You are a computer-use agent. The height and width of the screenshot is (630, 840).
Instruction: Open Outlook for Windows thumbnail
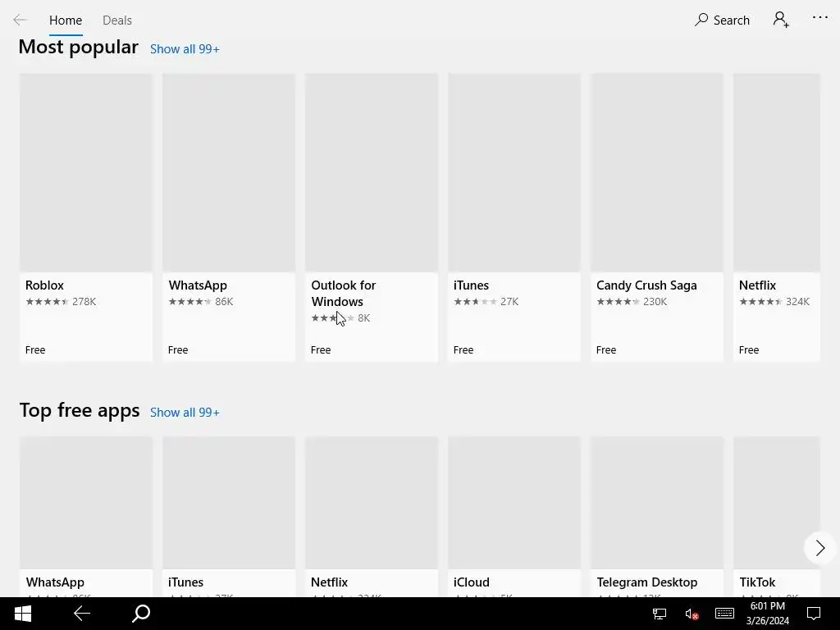(x=372, y=172)
